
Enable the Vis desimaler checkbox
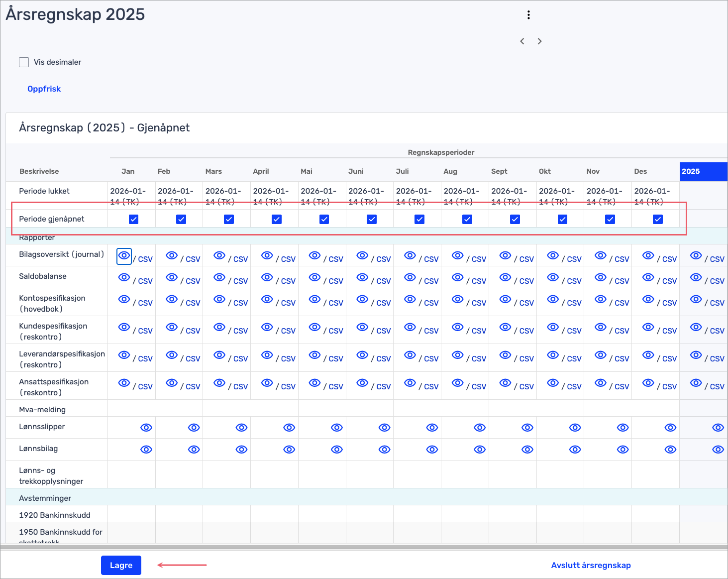[24, 62]
